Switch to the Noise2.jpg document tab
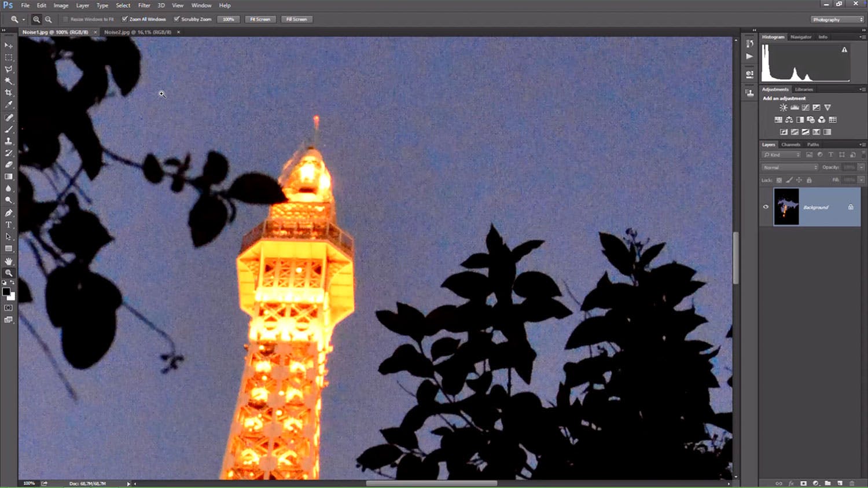 [x=138, y=32]
